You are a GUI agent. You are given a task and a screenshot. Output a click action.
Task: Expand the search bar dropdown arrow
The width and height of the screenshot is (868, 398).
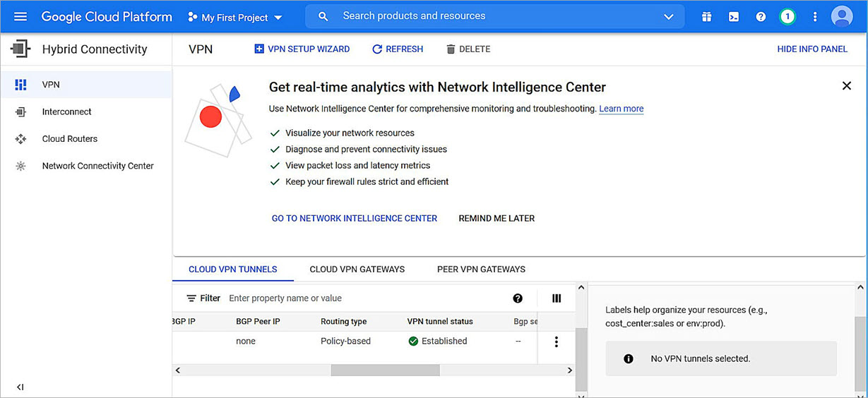(x=668, y=17)
